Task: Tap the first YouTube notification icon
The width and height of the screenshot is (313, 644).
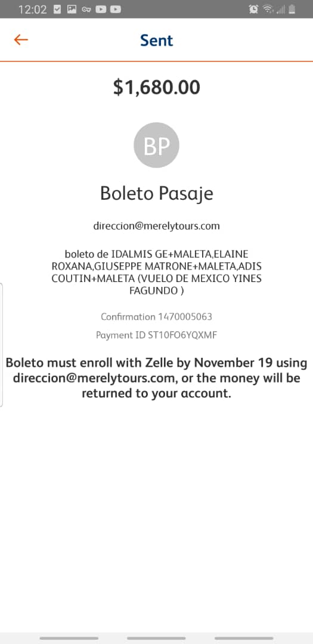Action: (x=101, y=10)
